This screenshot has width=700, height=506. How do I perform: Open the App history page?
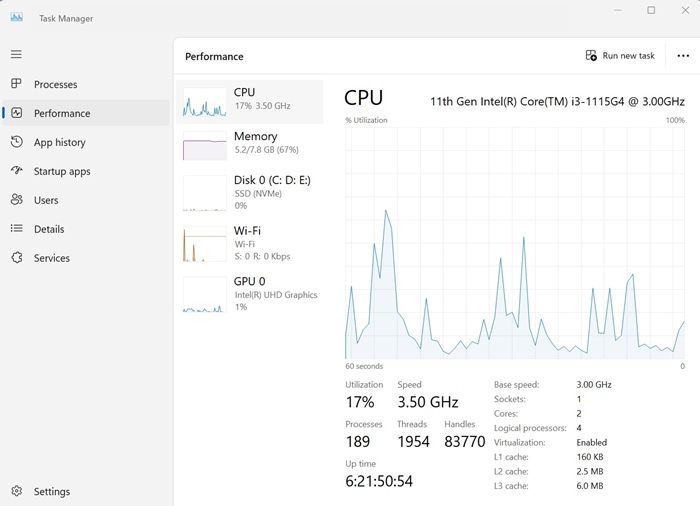pyautogui.click(x=86, y=142)
